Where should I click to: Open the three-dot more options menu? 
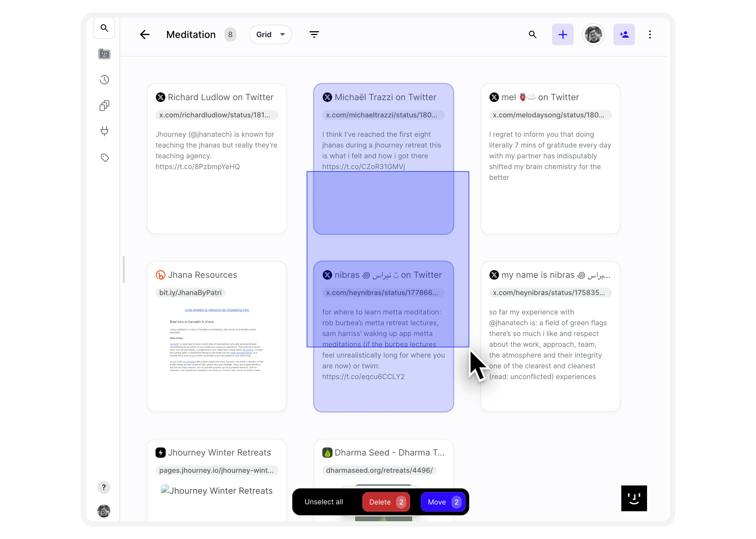pyautogui.click(x=650, y=34)
